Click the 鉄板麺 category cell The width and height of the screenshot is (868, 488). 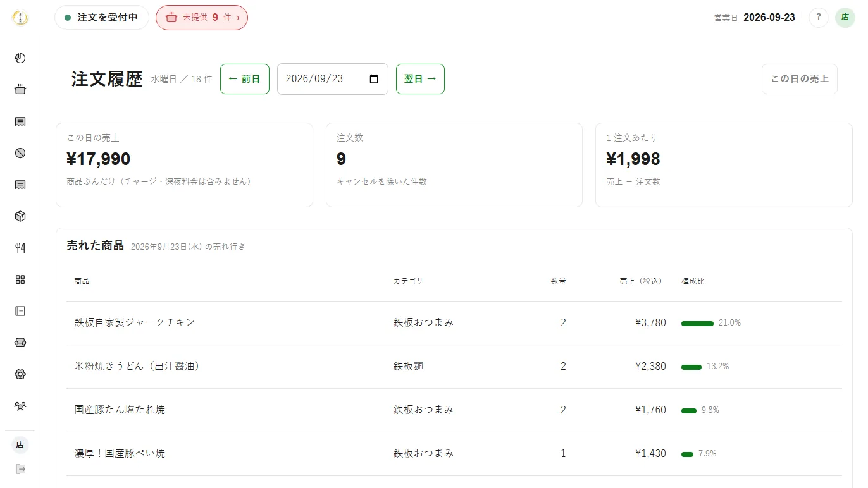pyautogui.click(x=407, y=366)
